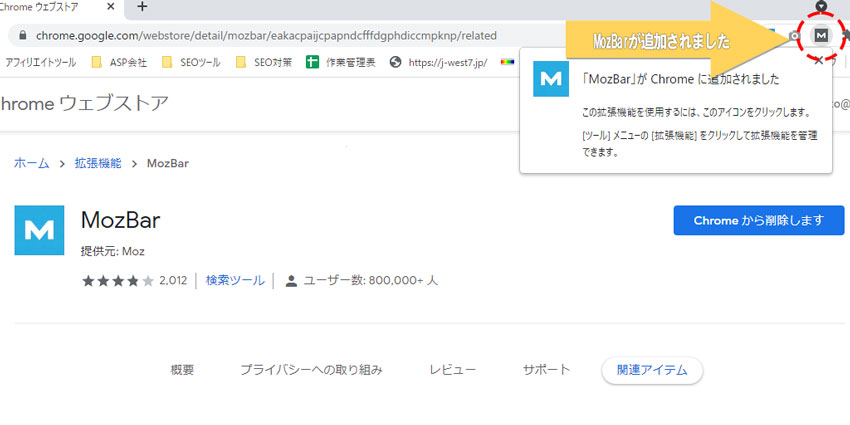Open the ASP会社 bookmark folder

(x=119, y=62)
